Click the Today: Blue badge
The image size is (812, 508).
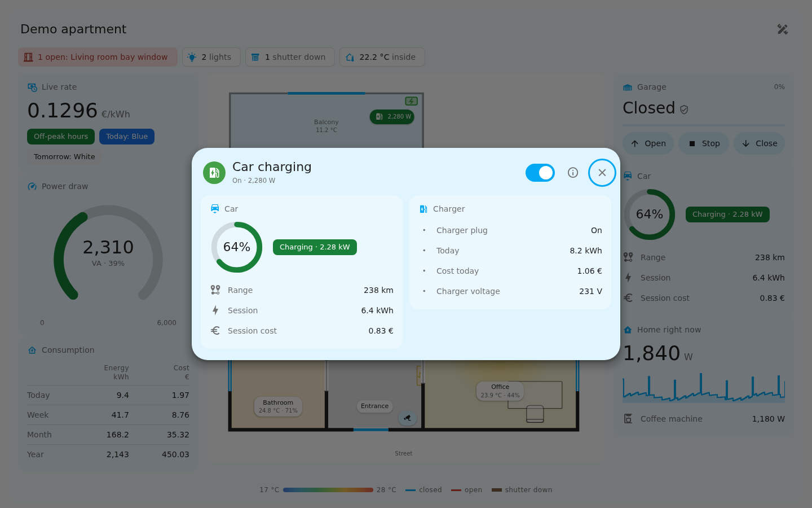[127, 137]
